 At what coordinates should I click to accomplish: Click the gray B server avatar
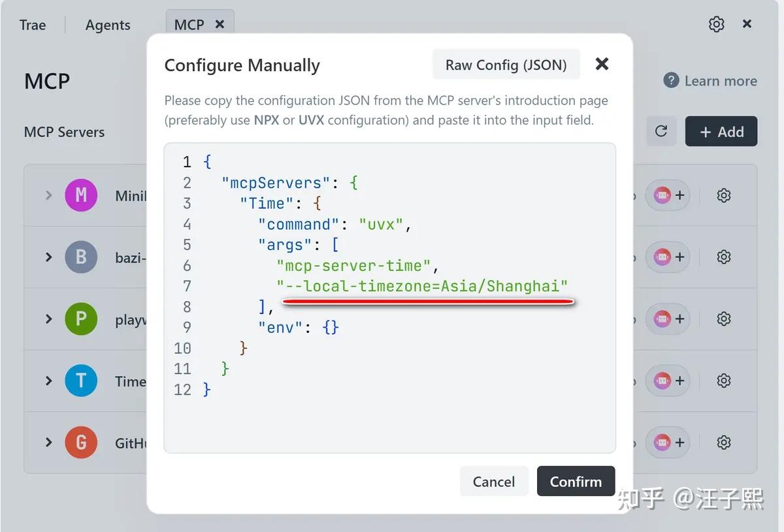(x=81, y=257)
